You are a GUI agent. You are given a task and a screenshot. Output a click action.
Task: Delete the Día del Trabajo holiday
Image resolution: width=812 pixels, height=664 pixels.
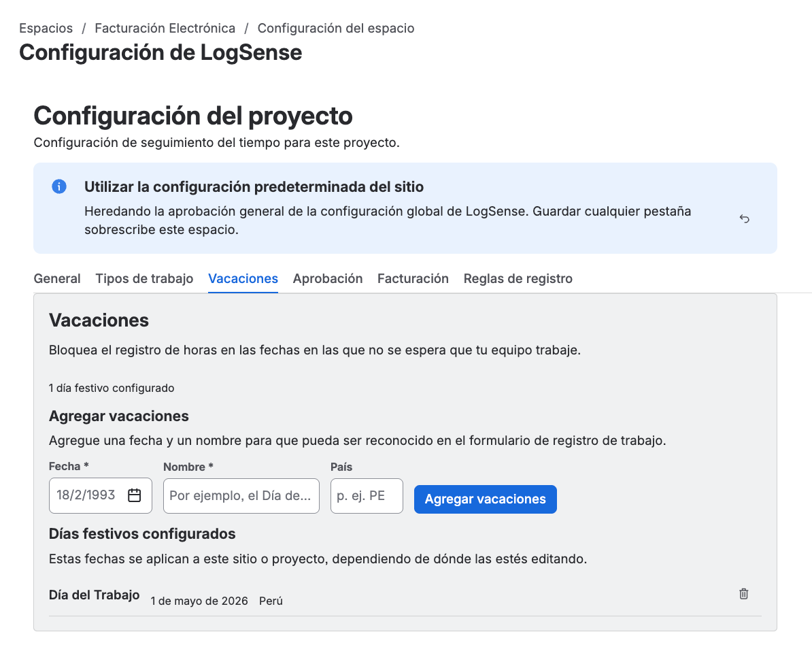[x=743, y=593]
